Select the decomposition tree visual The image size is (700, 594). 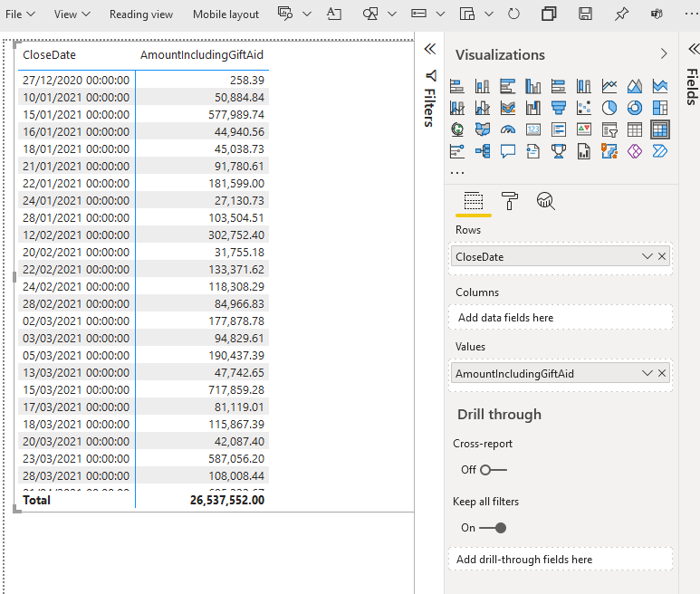483,151
